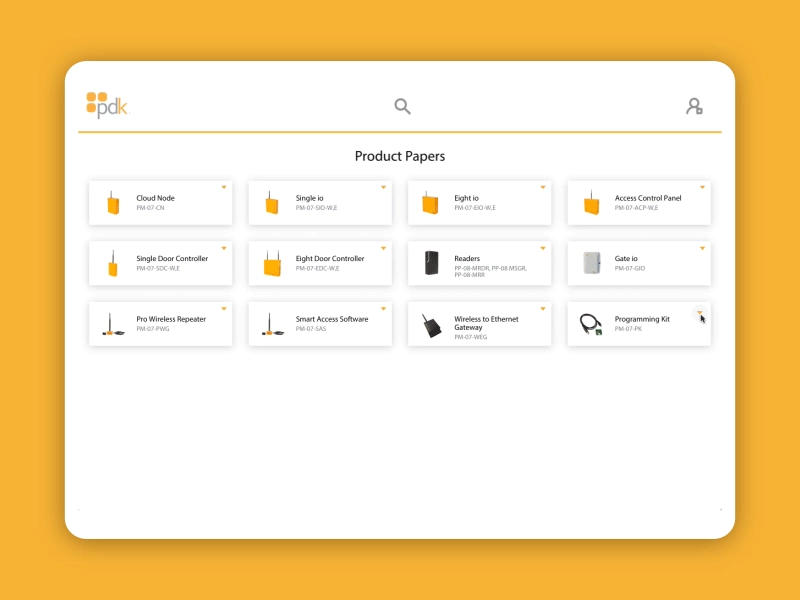Click part number PM-07-PWG

(153, 329)
